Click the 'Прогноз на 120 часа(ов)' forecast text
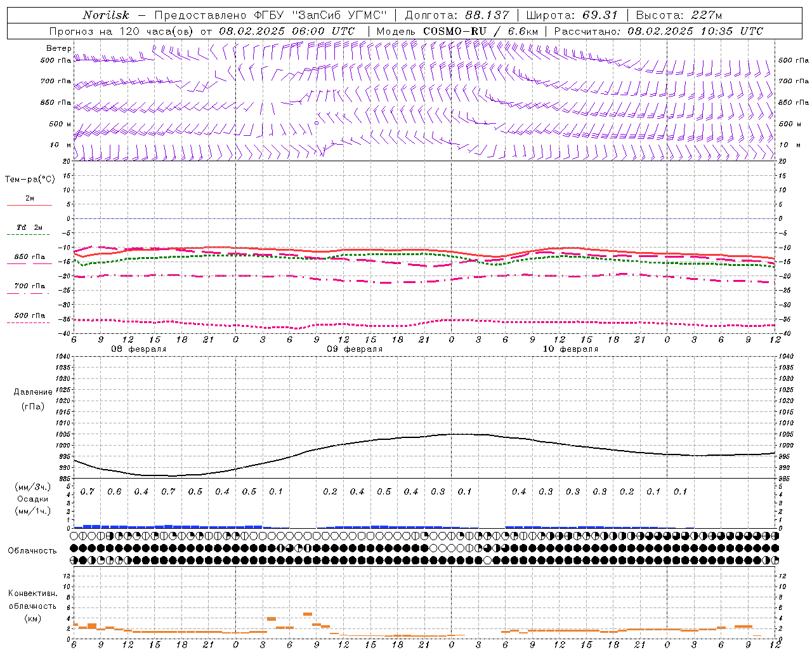812x650 pixels. pos(122,31)
